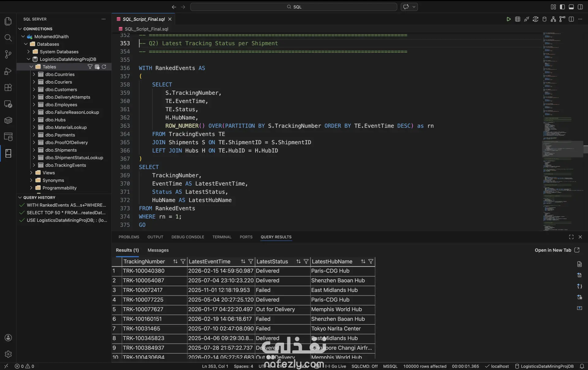The image size is (588, 370).
Task: Open Copilot chat dropdown arrow in title bar
Action: (414, 7)
